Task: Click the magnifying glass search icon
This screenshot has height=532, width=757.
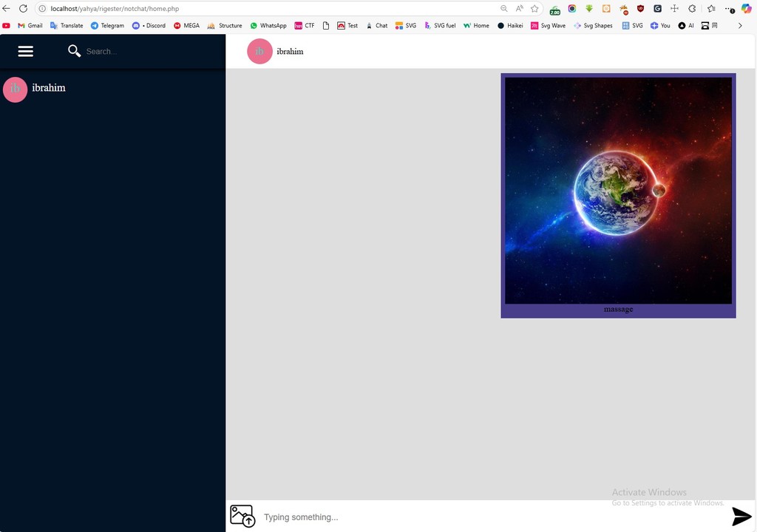Action: (74, 51)
